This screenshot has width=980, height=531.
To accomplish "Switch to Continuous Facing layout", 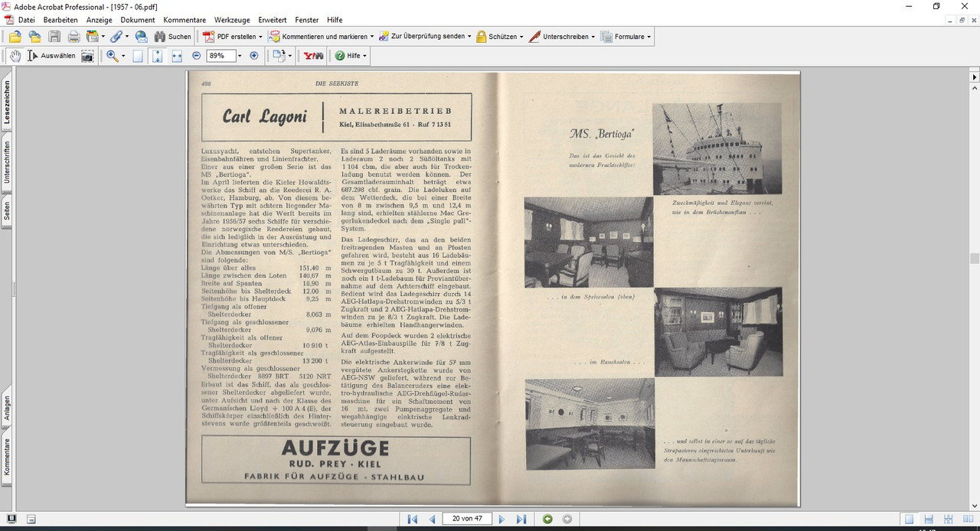I will click(x=947, y=519).
